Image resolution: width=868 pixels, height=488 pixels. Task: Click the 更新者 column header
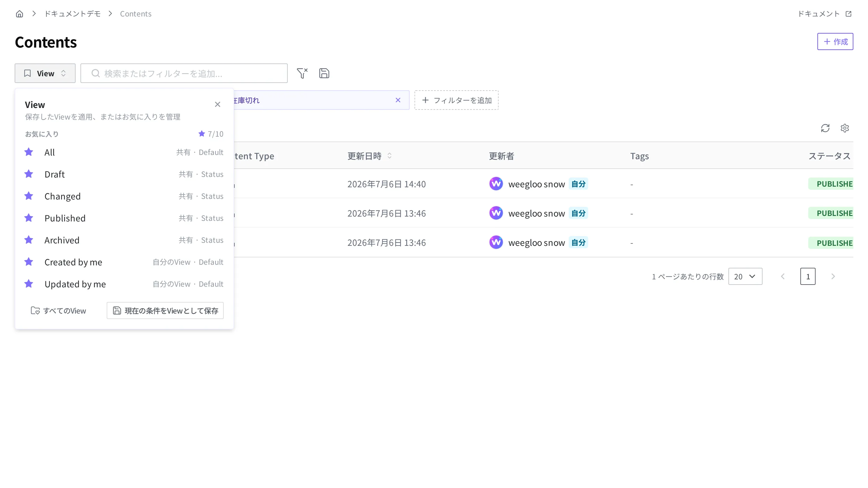pyautogui.click(x=501, y=156)
